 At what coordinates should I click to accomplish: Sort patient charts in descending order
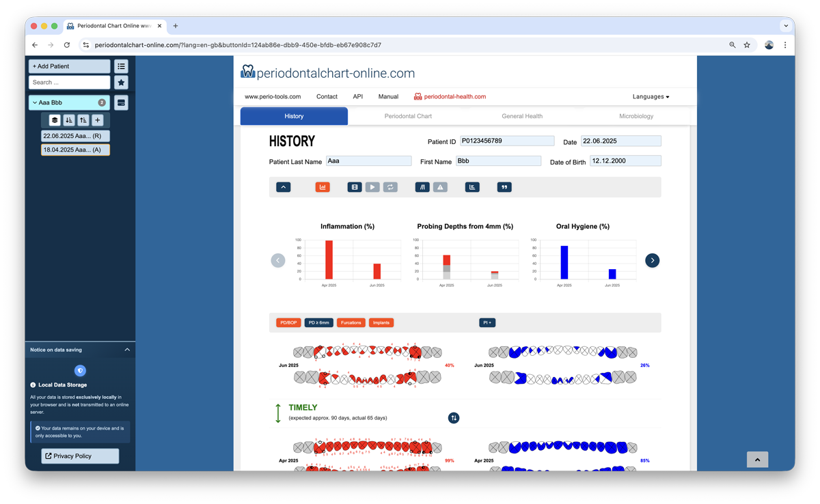[x=68, y=120]
